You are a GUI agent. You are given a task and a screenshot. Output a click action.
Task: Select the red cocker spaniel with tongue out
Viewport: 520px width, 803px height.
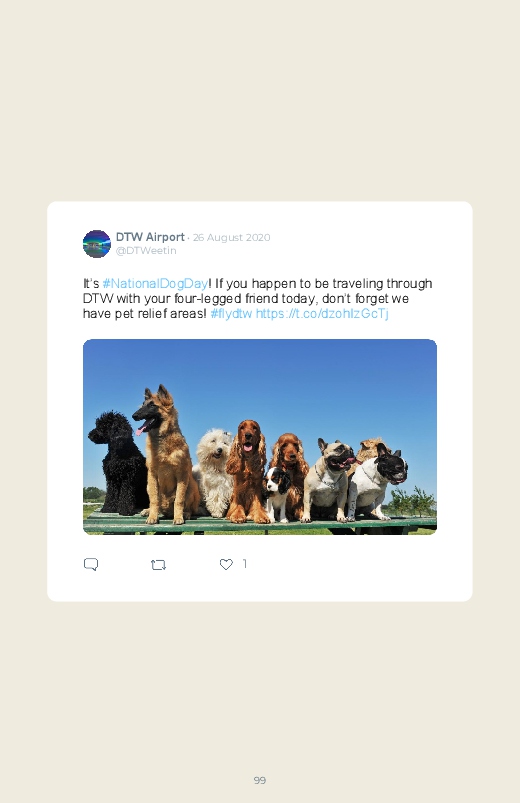(248, 471)
